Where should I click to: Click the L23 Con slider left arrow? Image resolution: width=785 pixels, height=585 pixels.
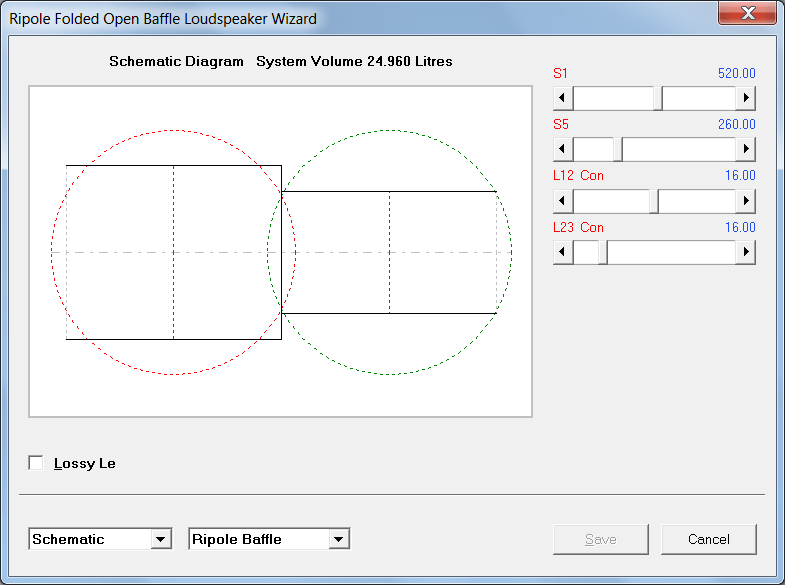click(563, 252)
